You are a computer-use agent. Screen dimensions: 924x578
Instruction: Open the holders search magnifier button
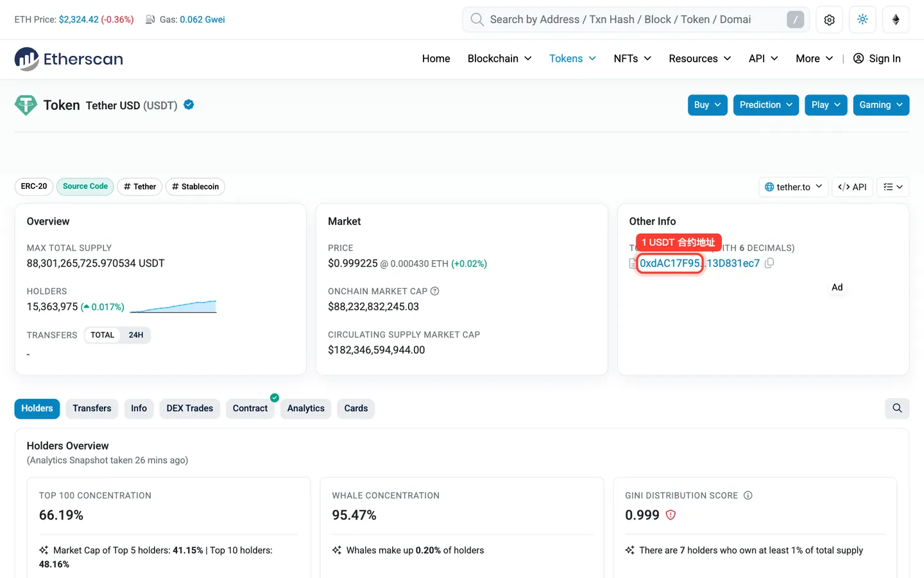897,408
